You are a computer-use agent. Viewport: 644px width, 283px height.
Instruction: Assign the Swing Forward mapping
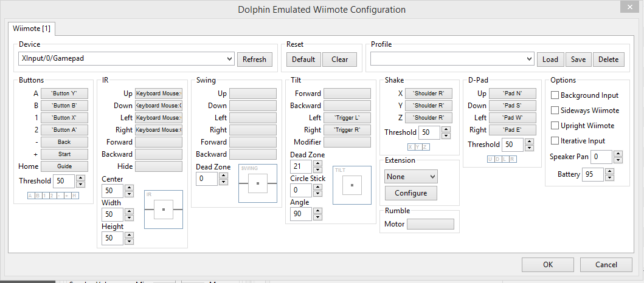click(253, 142)
